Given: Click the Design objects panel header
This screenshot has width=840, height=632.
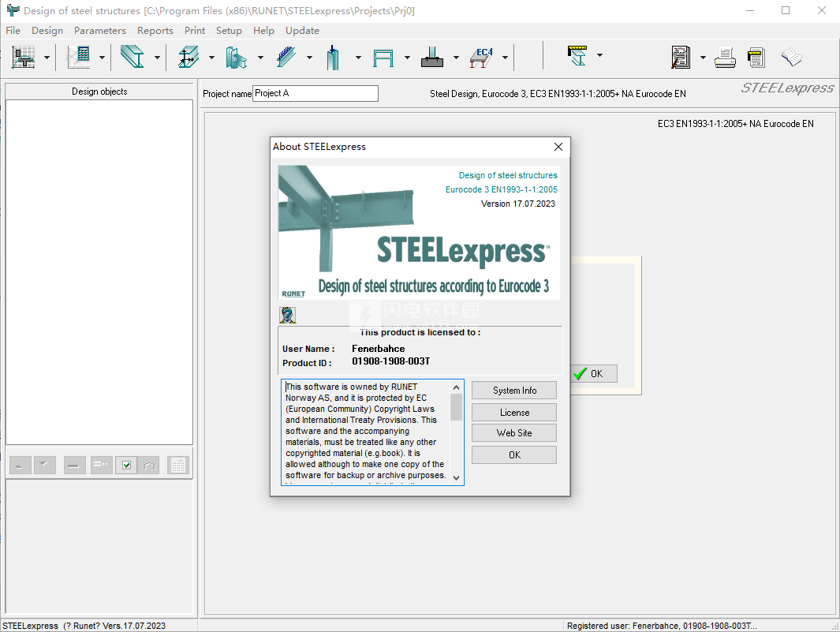Looking at the screenshot, I should tap(99, 92).
